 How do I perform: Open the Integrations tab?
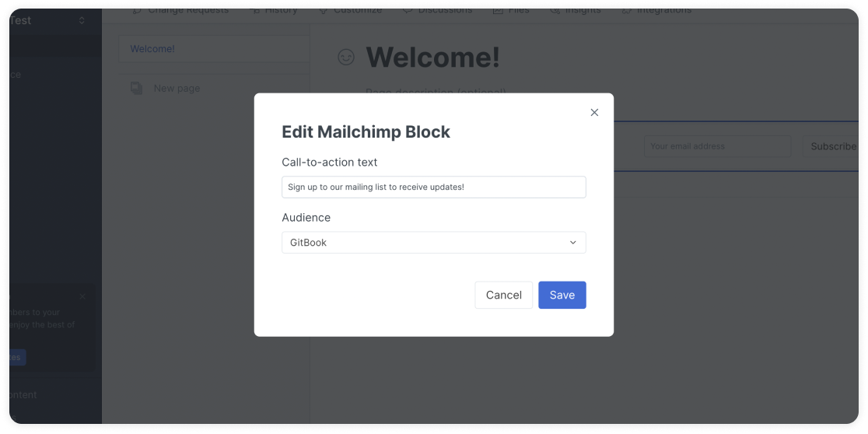(x=657, y=11)
